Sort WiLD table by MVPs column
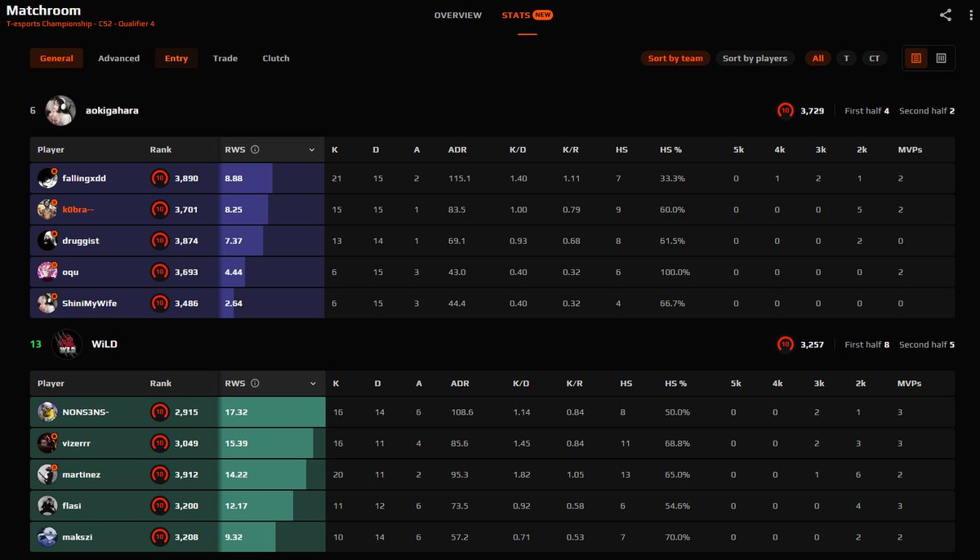The image size is (980, 560). 909,384
